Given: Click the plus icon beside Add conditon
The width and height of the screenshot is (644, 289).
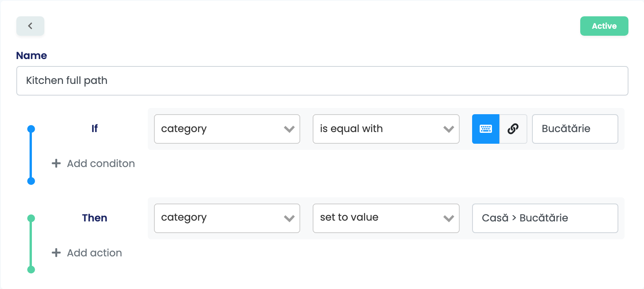Looking at the screenshot, I should [56, 164].
